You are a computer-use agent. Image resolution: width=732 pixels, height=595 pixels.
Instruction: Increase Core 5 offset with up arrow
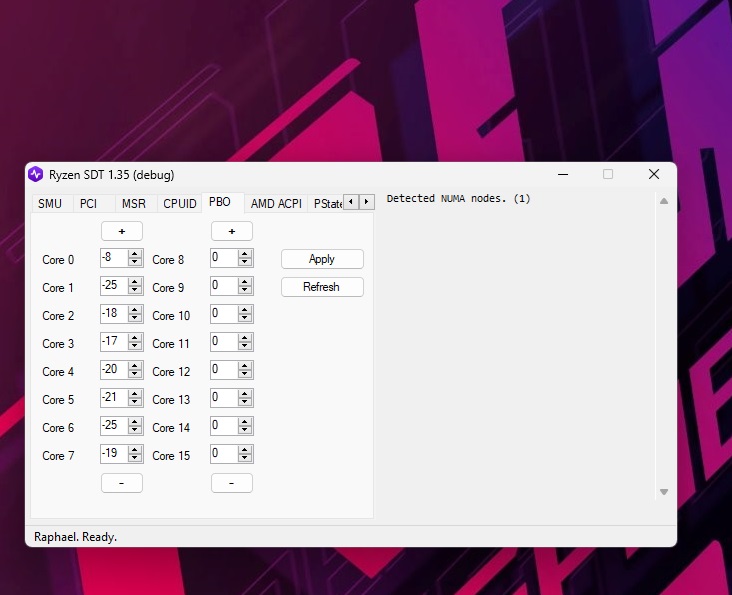click(x=135, y=393)
